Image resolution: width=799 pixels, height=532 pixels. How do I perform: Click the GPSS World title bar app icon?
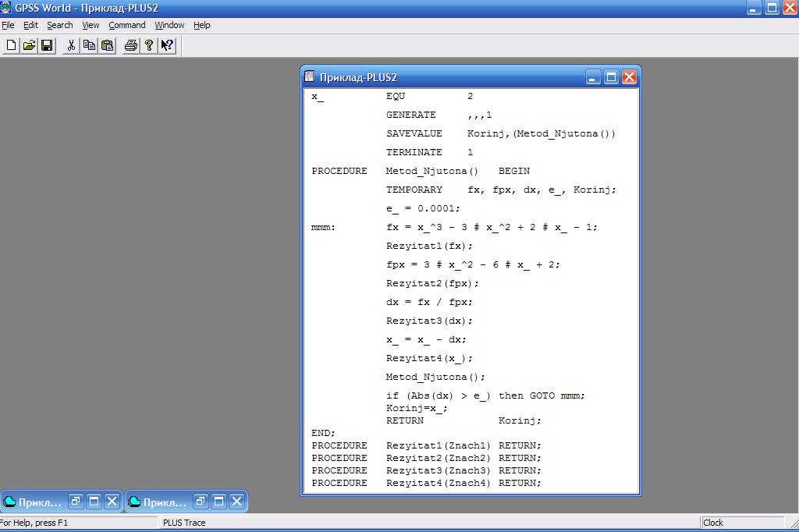5,8
